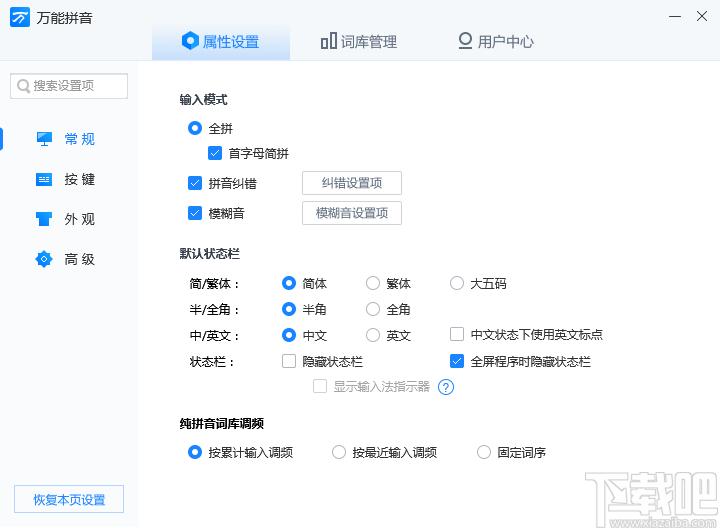The image size is (720, 528).
Task: Click the 万能拼音 logo icon
Action: click(20, 17)
